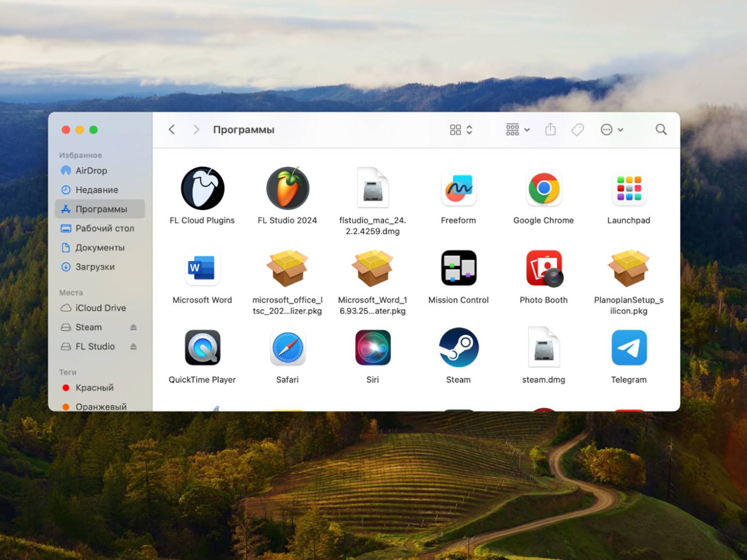Open the Steam app icon

coord(458,347)
